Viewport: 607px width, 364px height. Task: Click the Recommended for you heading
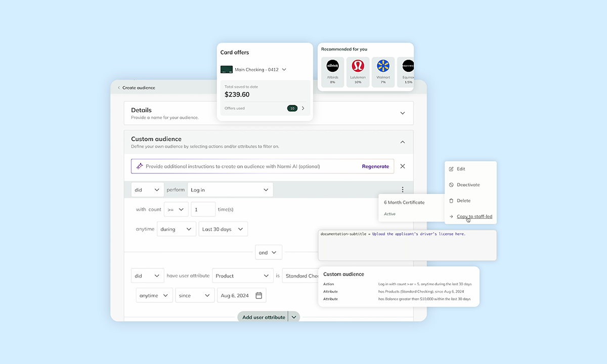(x=344, y=49)
